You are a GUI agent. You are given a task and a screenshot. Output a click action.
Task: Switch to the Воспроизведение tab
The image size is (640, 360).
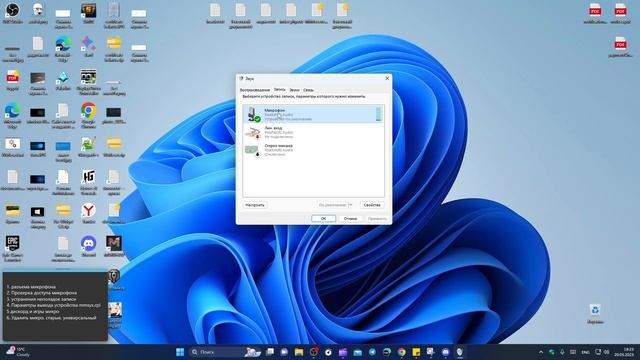click(x=255, y=90)
